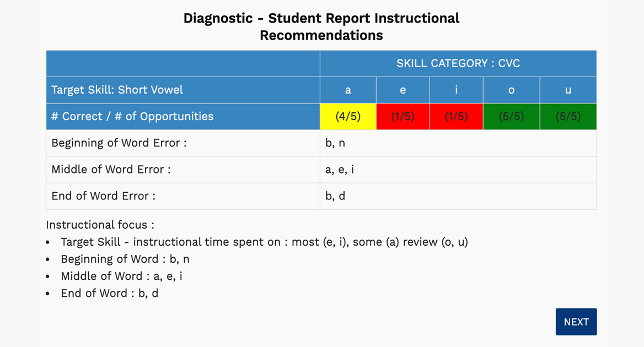This screenshot has height=347, width=644.
Task: Click the report title heading
Action: click(321, 26)
